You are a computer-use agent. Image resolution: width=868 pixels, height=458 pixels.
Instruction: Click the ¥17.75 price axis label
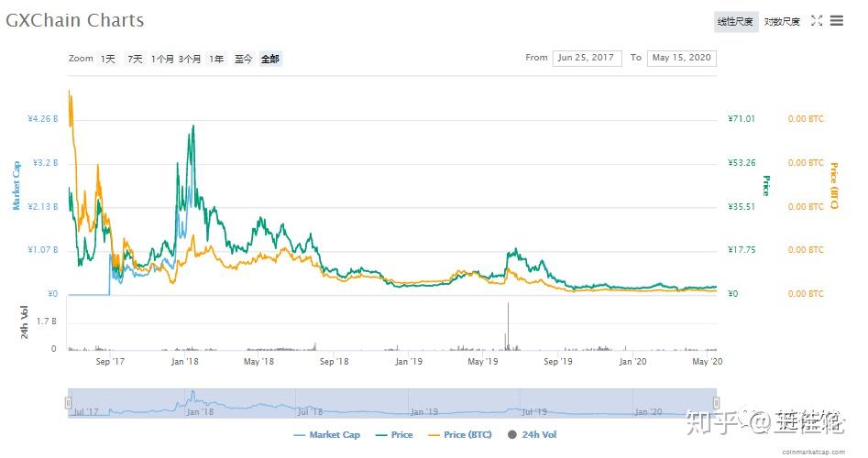tap(742, 250)
